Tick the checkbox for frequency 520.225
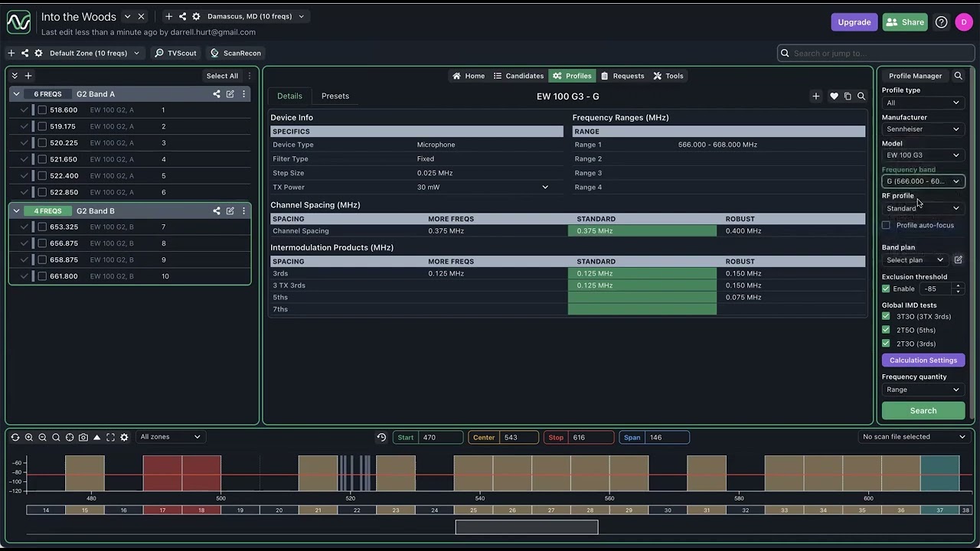980x551 pixels. coord(42,143)
